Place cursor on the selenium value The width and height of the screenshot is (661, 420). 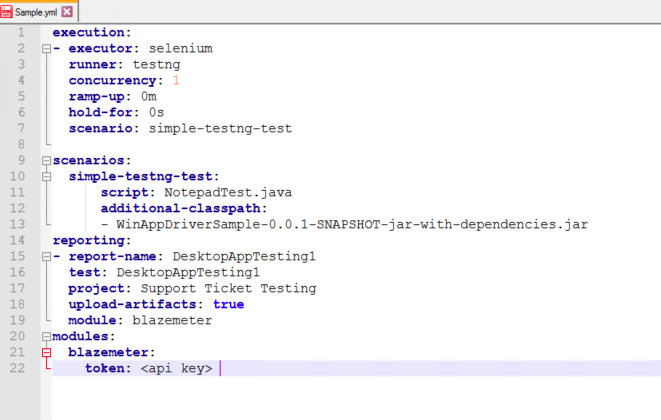click(x=180, y=48)
